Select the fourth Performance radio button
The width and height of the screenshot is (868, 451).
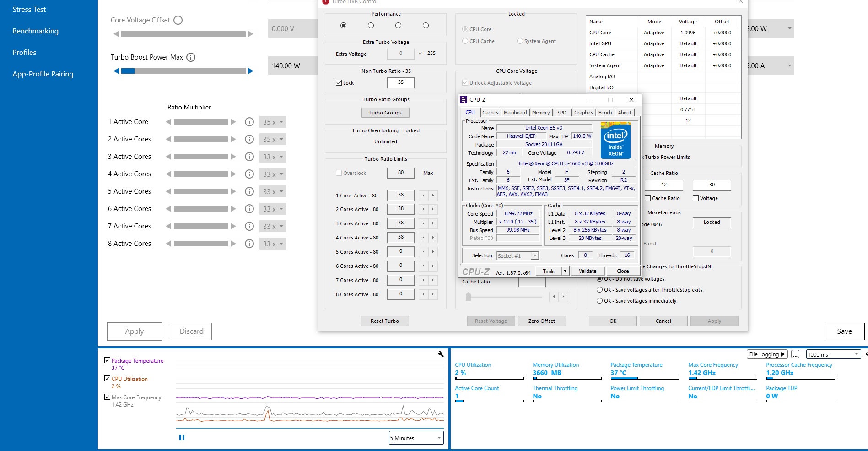tap(426, 26)
